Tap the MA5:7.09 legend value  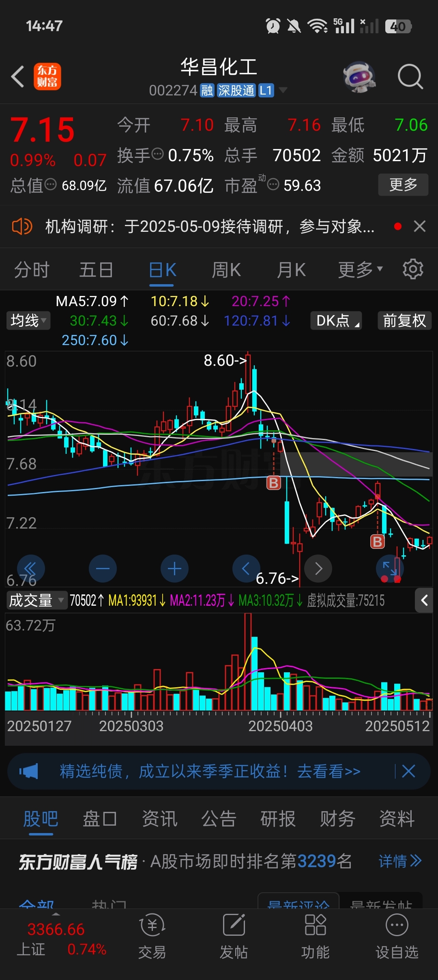tap(92, 301)
